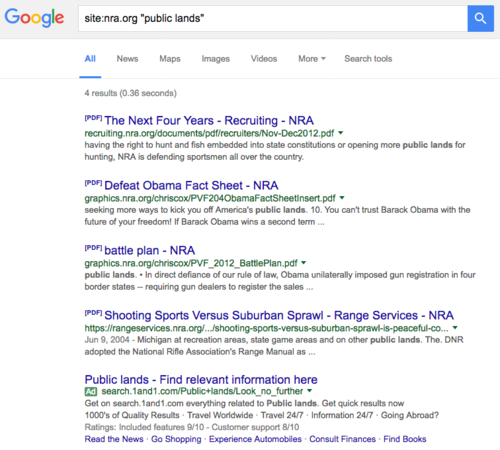The width and height of the screenshot is (500, 450).
Task: Open Search tools options
Action: tap(368, 59)
